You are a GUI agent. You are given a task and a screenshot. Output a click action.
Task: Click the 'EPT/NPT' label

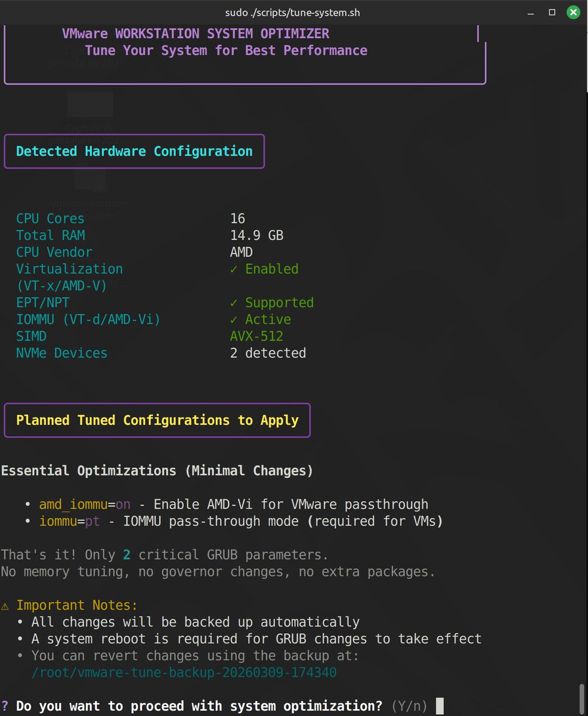[42, 303]
